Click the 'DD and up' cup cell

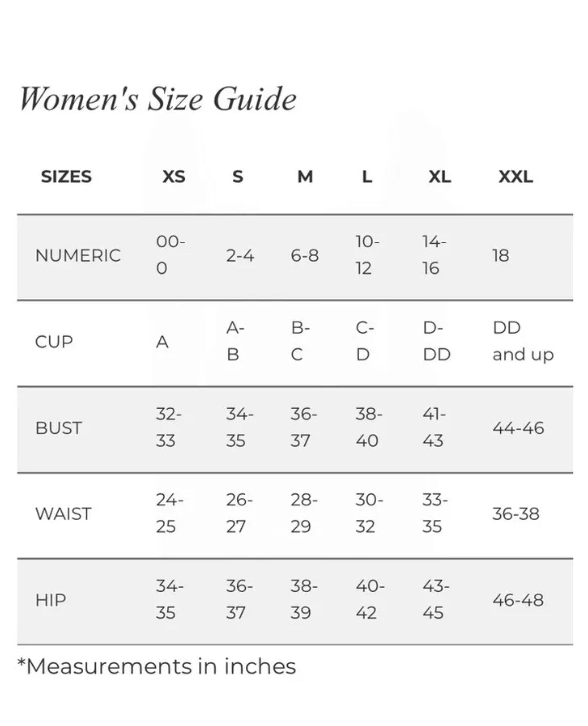pos(523,341)
